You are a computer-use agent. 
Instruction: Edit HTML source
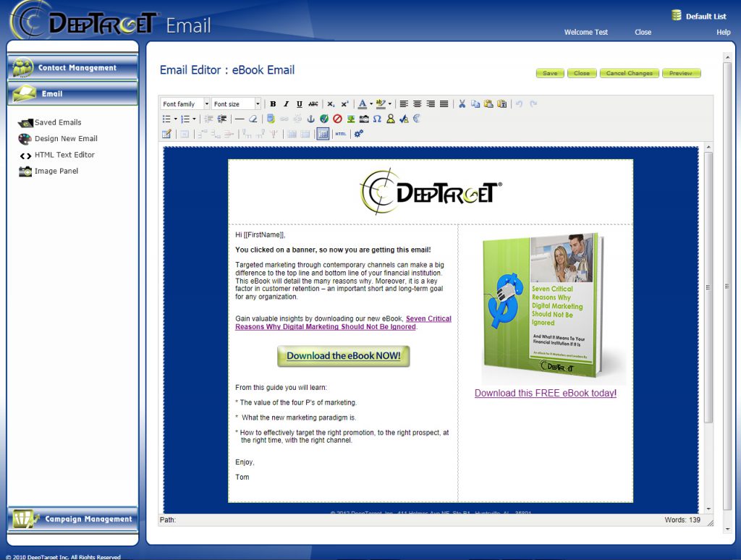coord(341,134)
